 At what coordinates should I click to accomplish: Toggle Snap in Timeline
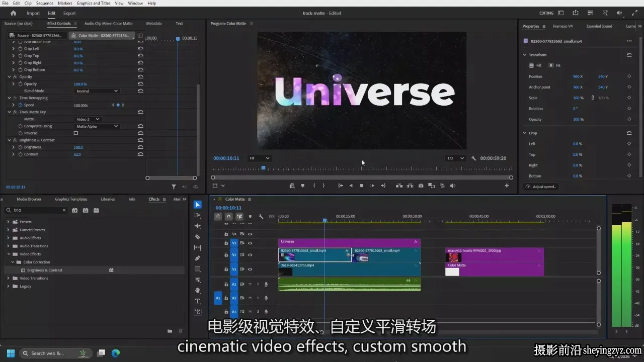(228, 217)
